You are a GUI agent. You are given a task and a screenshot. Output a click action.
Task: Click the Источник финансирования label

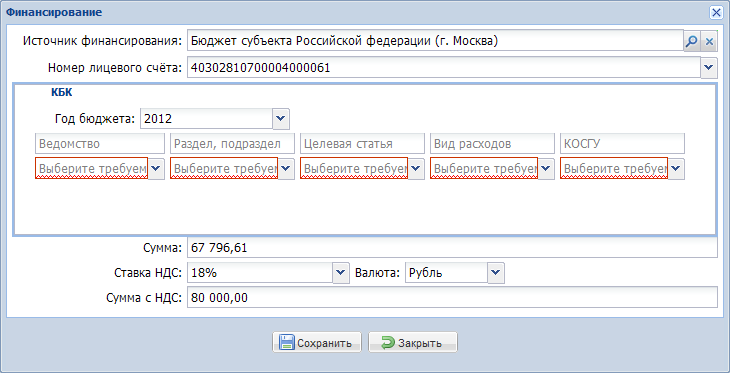pyautogui.click(x=102, y=41)
